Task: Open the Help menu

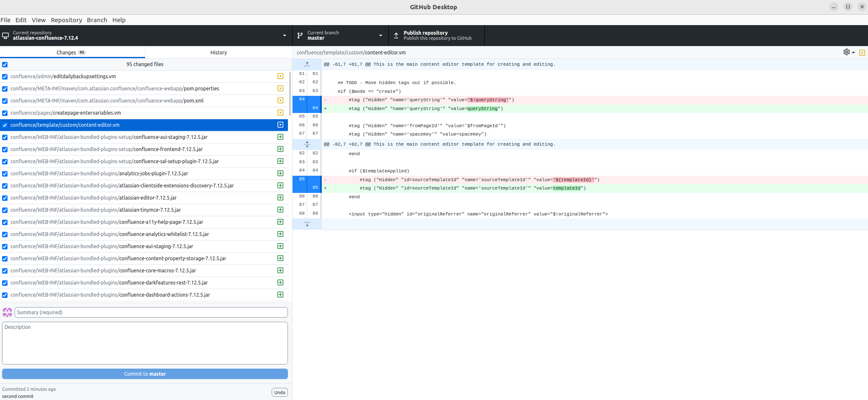Action: point(119,20)
